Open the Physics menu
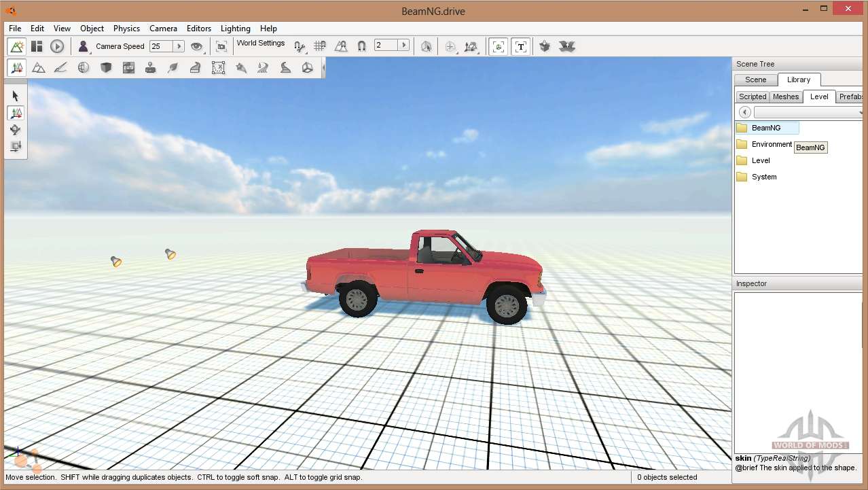 click(x=126, y=29)
